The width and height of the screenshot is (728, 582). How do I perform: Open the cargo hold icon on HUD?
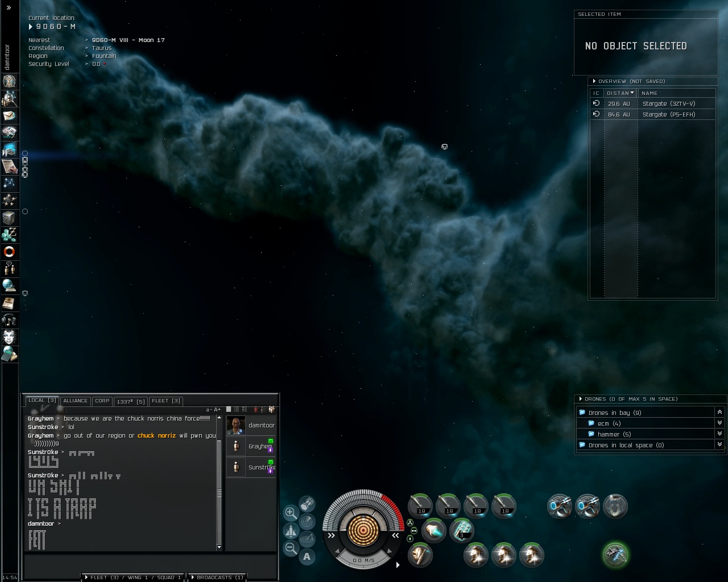coord(307,504)
